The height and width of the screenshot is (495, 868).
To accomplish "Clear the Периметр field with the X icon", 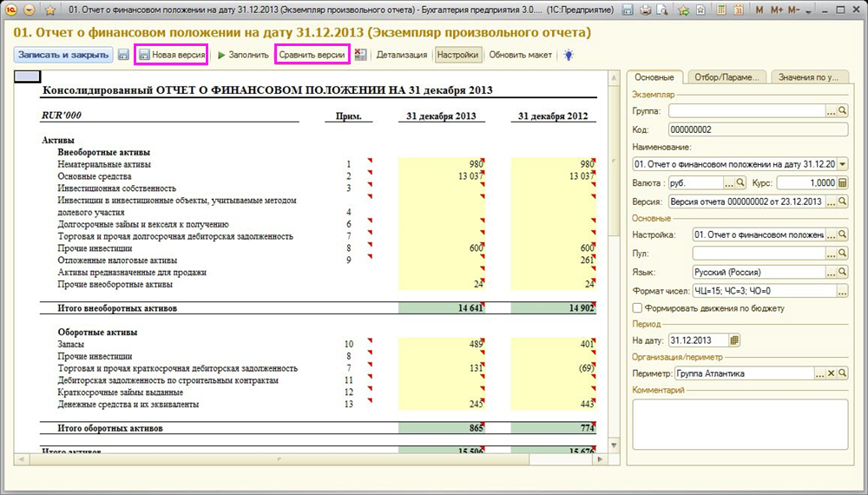I will (x=831, y=373).
